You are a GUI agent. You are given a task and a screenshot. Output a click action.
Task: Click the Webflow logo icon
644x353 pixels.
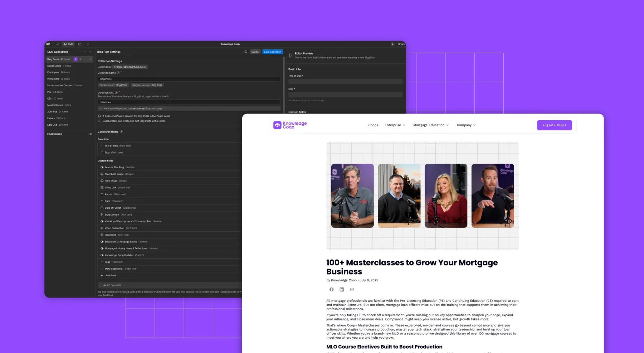coord(48,44)
